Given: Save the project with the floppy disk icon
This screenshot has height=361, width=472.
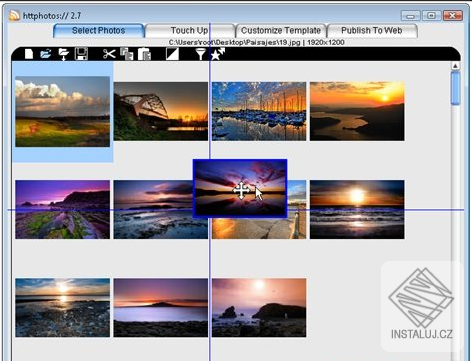Looking at the screenshot, I should tap(81, 54).
